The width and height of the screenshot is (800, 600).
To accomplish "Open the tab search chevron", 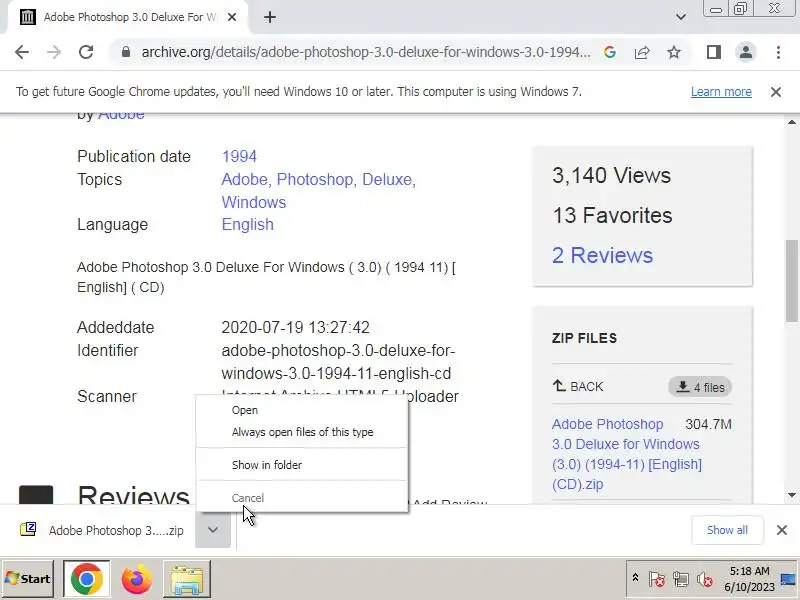I will [681, 17].
